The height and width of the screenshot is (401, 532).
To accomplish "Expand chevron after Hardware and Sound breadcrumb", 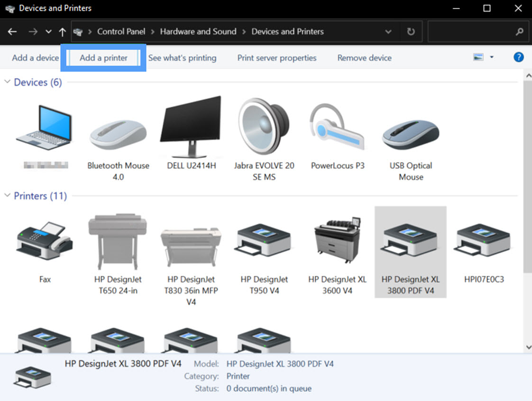I will click(244, 32).
